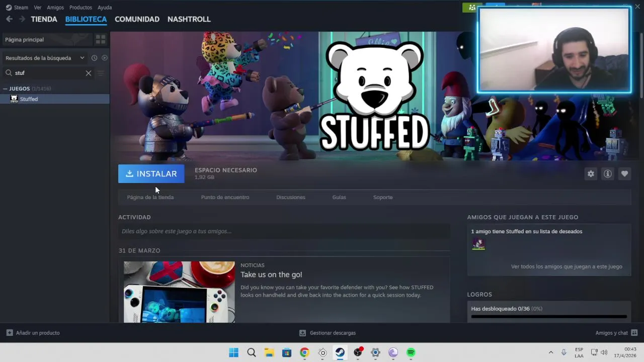Open Stuffed game settings gear
This screenshot has height=362, width=644.
[x=591, y=174]
